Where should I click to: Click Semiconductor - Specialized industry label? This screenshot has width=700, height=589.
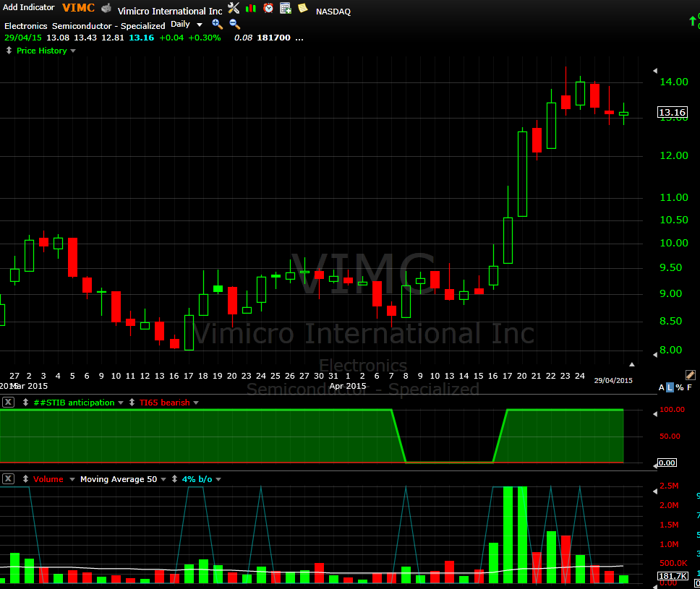click(108, 26)
